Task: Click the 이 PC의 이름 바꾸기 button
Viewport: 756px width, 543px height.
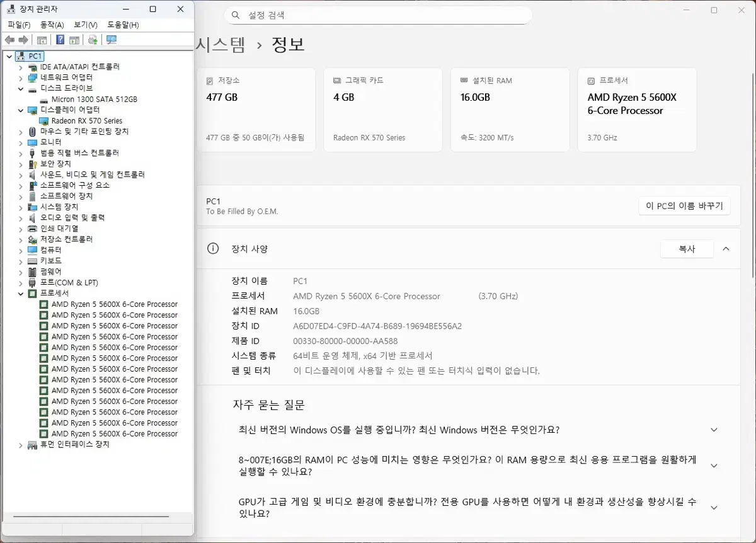Action: [684, 205]
